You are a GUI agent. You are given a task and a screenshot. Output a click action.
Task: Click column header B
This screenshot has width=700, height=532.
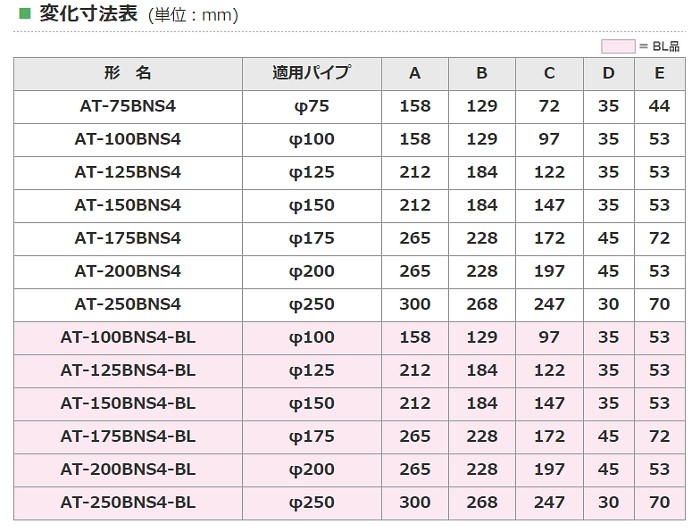click(x=482, y=73)
